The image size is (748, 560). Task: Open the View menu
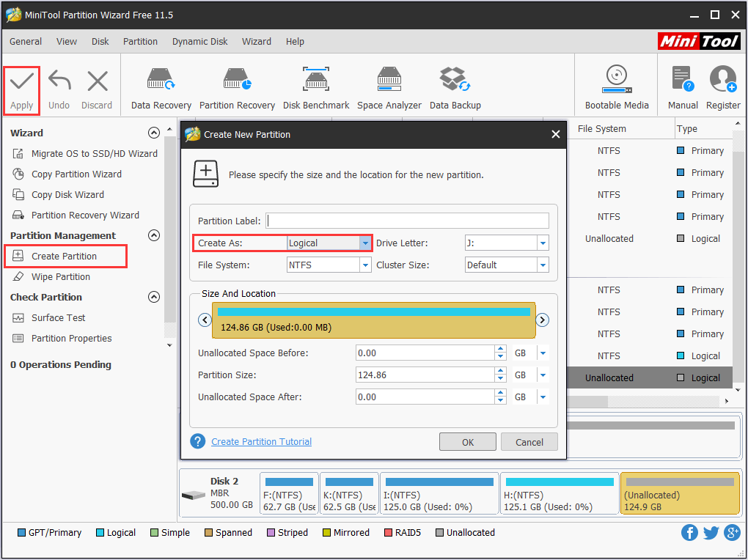(x=66, y=42)
